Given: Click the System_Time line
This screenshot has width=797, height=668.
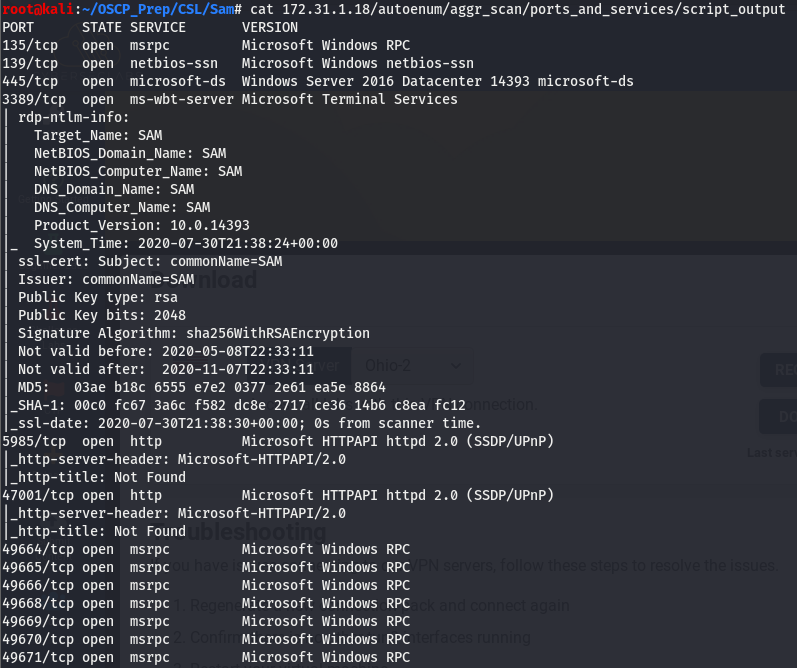Looking at the screenshot, I should coord(186,243).
